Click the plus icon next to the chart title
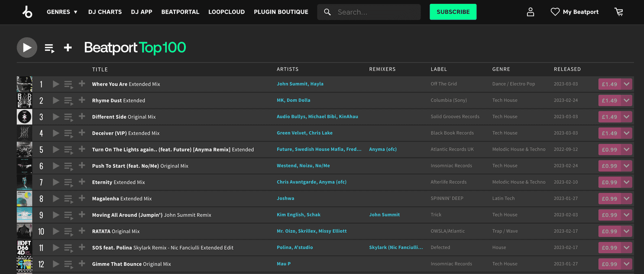The image size is (644, 274). coord(68,48)
